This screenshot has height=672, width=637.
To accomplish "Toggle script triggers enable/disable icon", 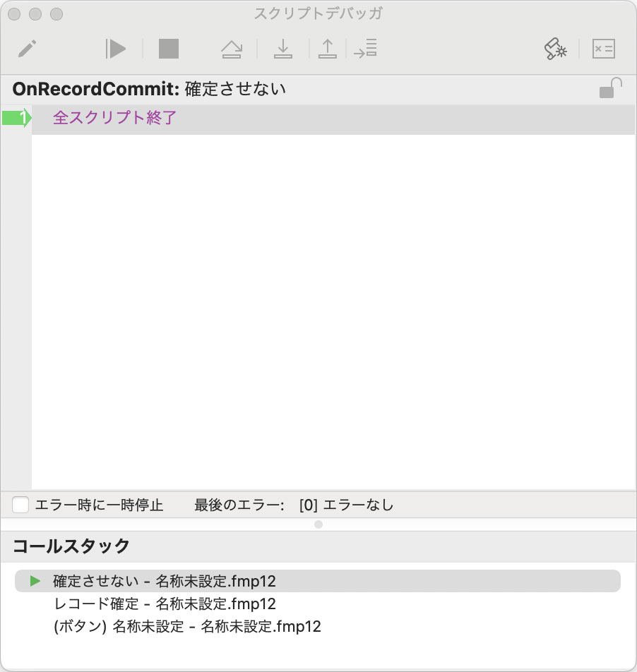I will click(x=556, y=49).
